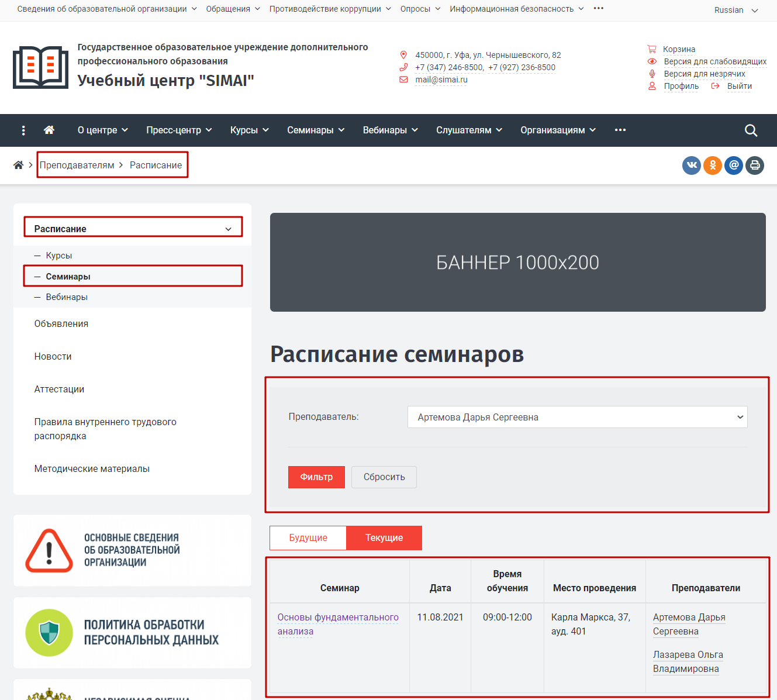
Task: Share page via VK icon
Action: 692,165
